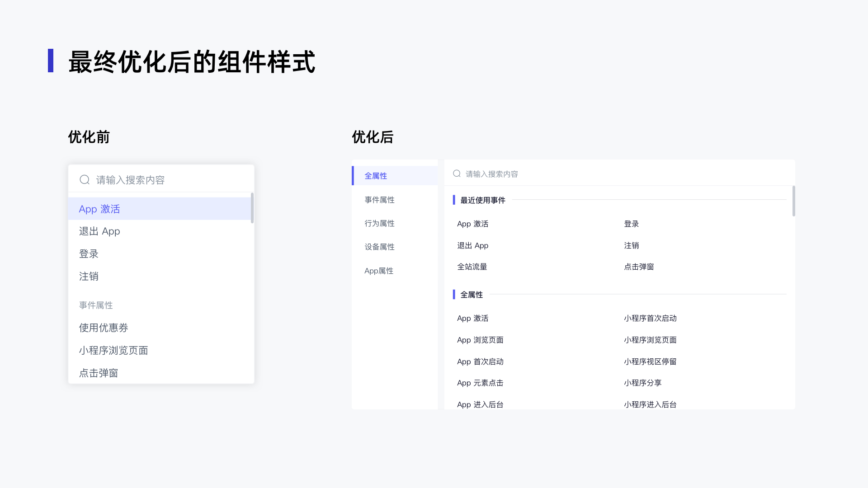Pick 小程序浏览页面 in left dropdown
This screenshot has width=868, height=488.
coord(113,350)
